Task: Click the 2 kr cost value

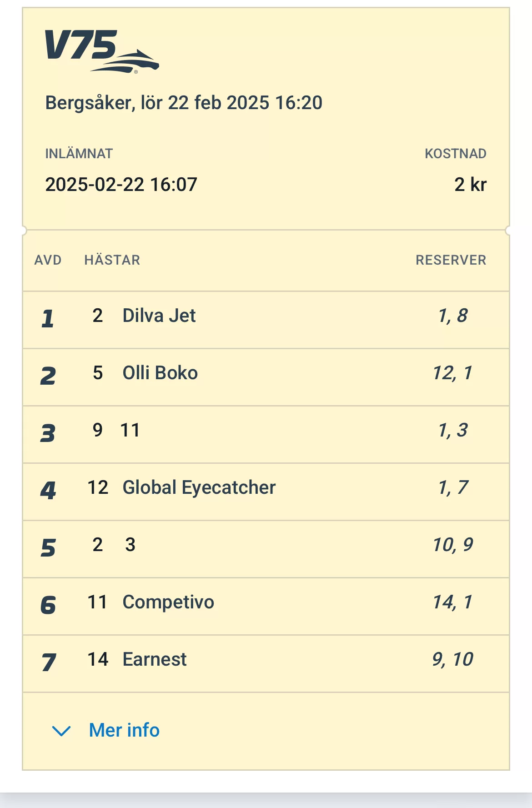Action: (470, 185)
